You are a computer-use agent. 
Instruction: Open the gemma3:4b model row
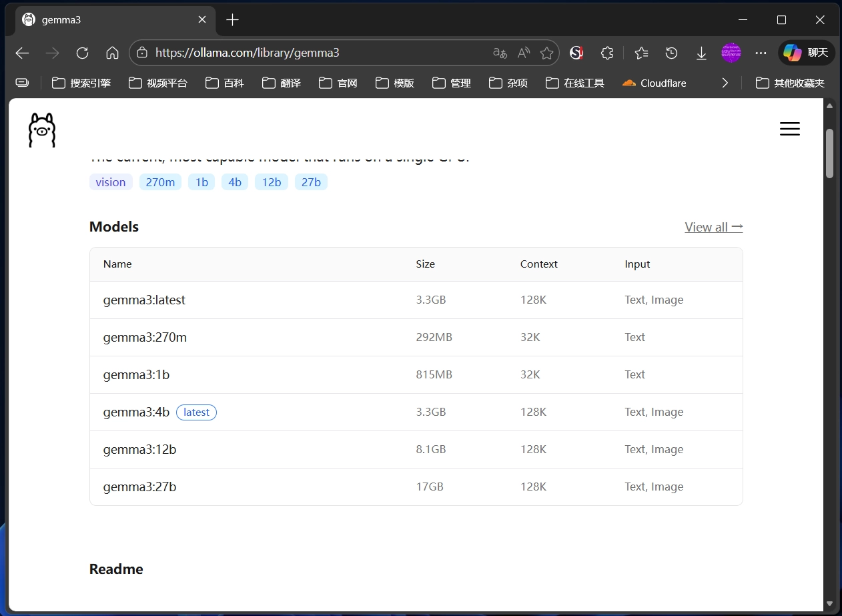416,412
